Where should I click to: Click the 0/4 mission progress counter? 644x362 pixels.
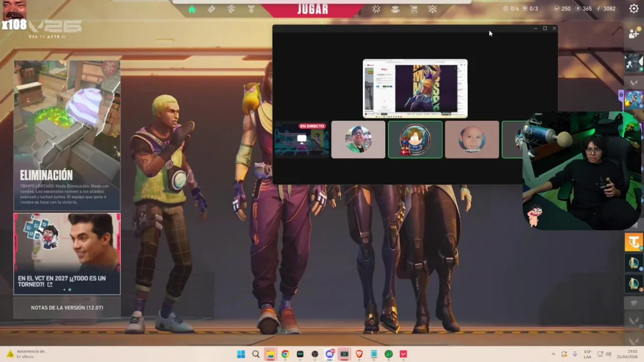click(511, 9)
